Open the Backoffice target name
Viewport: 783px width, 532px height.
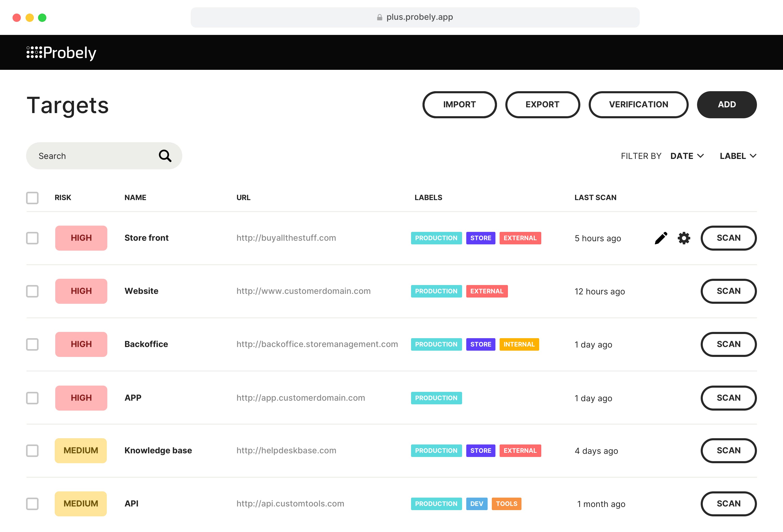(146, 344)
